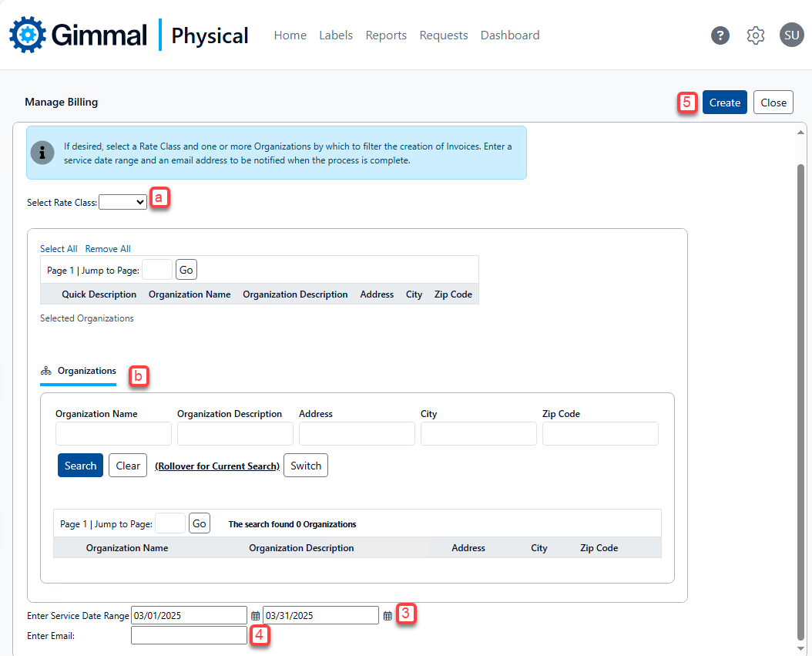Click the SU user avatar

(791, 35)
